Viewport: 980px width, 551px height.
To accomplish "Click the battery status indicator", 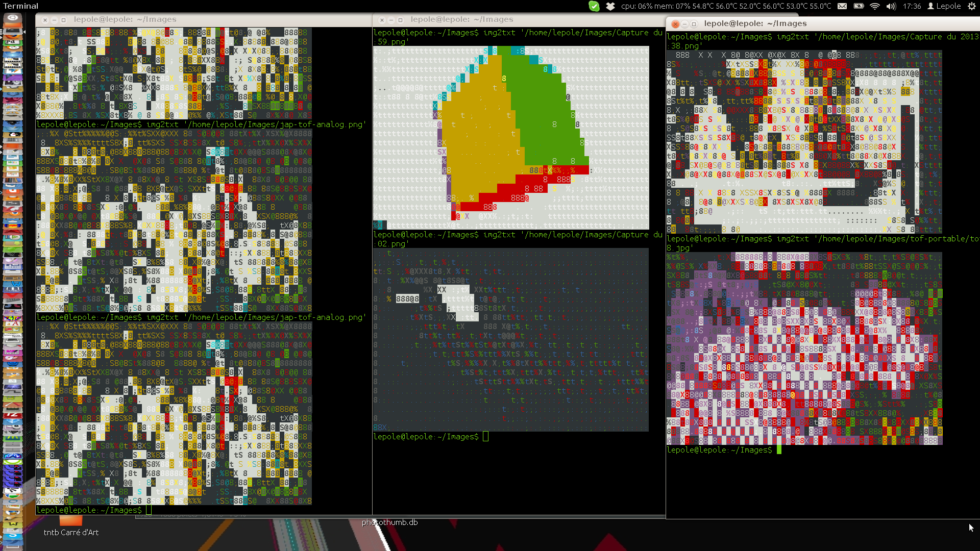I will click(x=859, y=6).
